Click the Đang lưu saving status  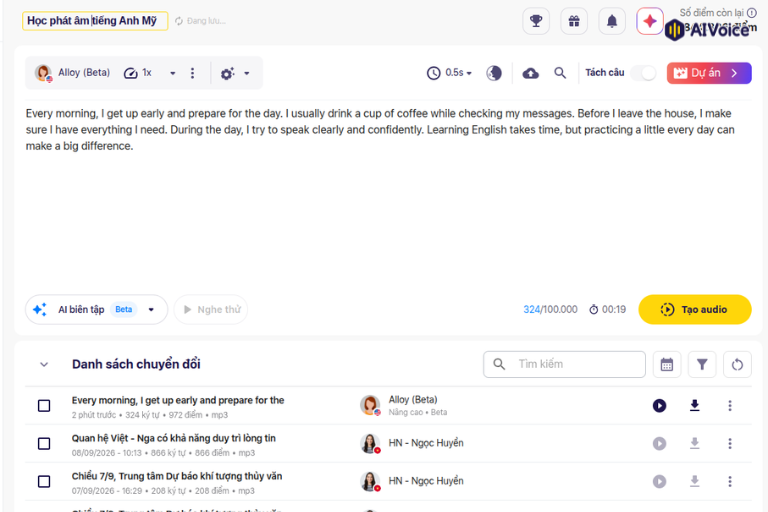201,21
